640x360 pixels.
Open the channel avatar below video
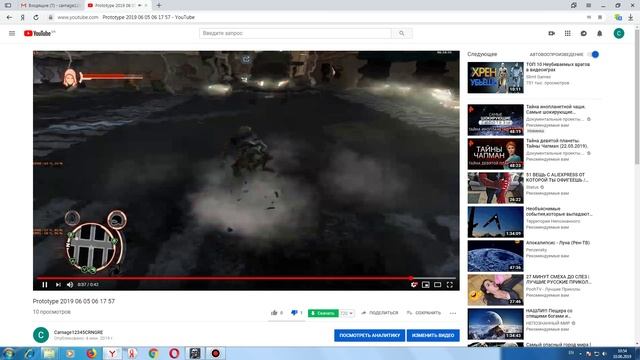[x=41, y=335]
